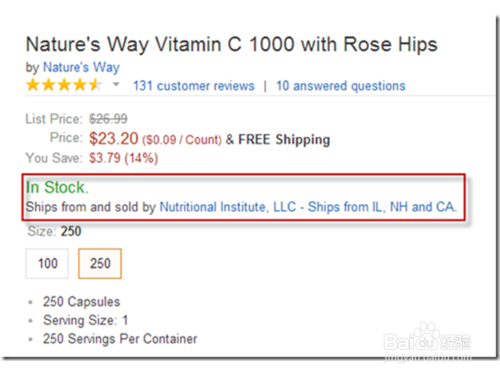This screenshot has height=375, width=500.
Task: Click the 250 Servings Per Container item
Action: click(120, 339)
